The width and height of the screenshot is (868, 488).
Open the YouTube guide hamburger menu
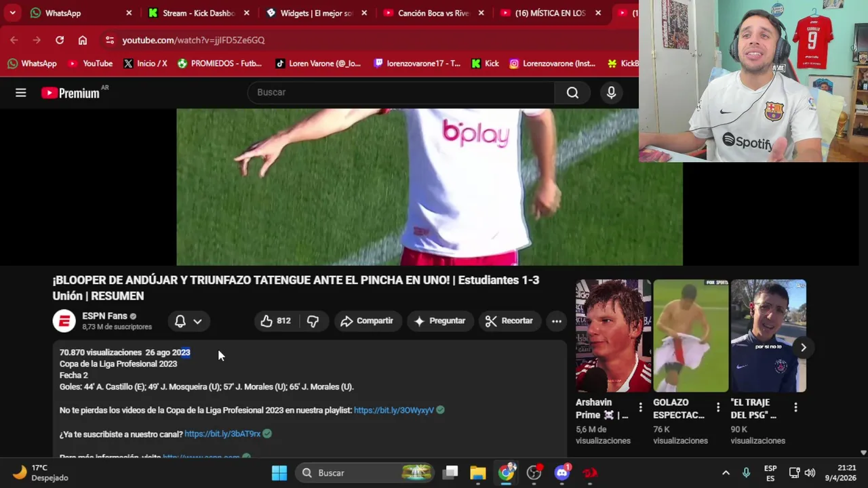pos(21,93)
